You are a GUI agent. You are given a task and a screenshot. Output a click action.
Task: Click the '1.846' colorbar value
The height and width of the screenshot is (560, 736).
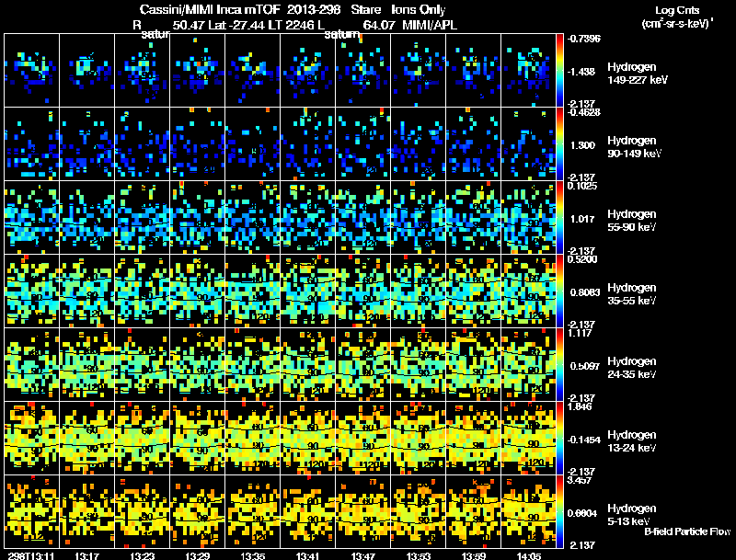click(581, 406)
